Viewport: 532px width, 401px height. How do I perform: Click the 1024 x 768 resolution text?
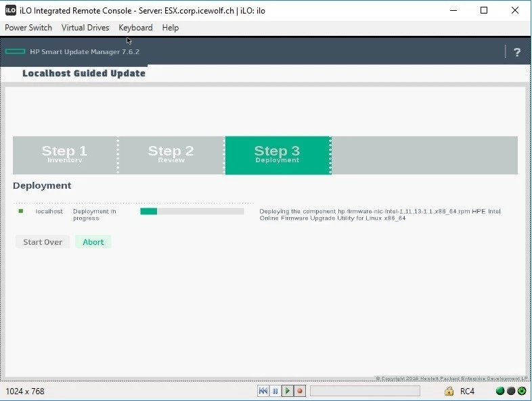tap(25, 391)
